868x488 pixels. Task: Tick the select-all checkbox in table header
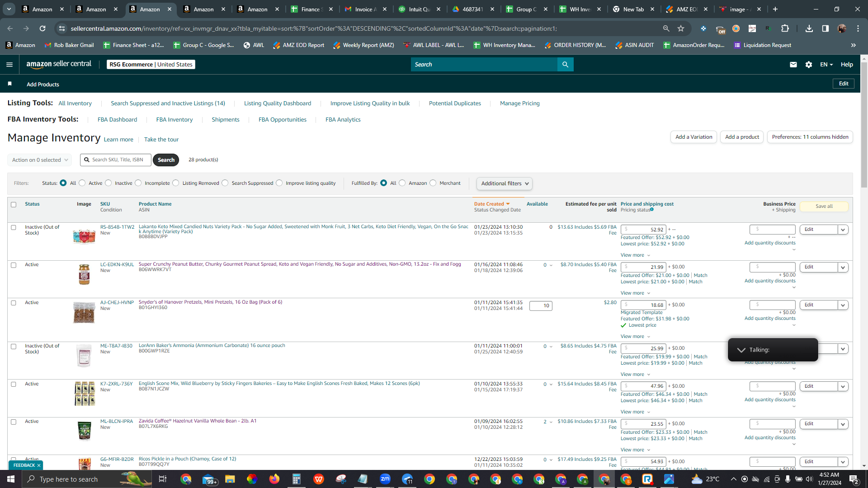(x=14, y=205)
